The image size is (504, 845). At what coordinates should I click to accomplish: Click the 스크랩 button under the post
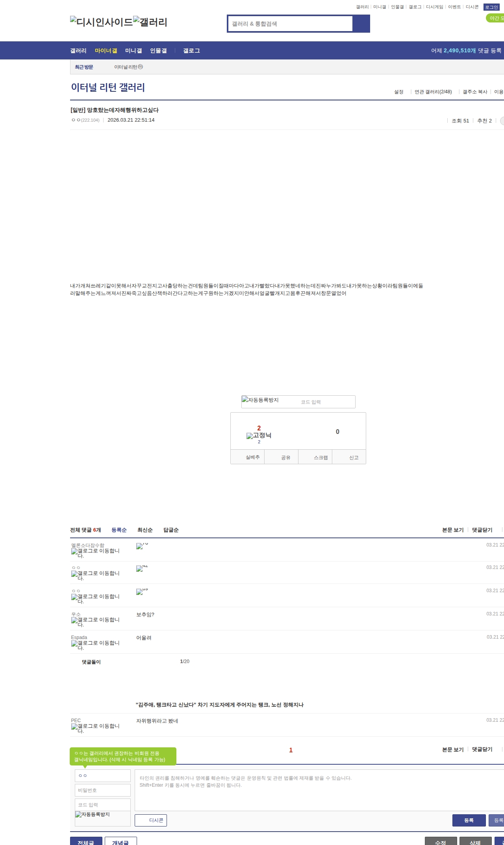click(321, 458)
